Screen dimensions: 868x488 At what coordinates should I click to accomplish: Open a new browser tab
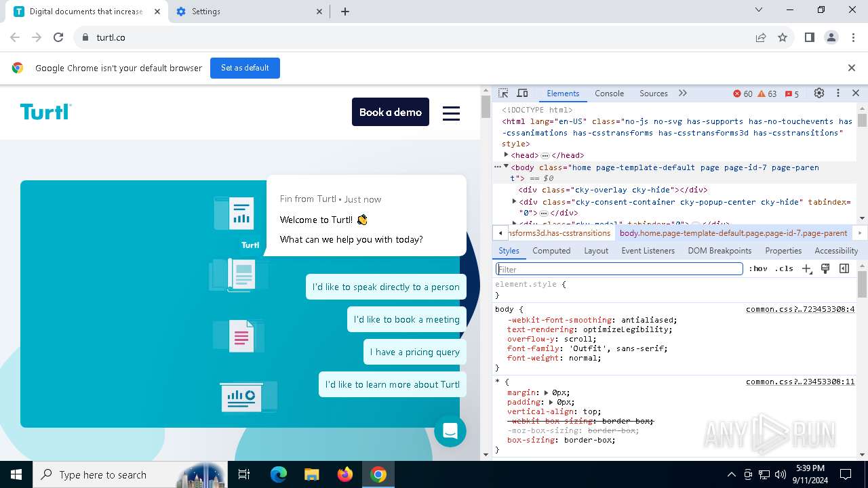coord(345,12)
